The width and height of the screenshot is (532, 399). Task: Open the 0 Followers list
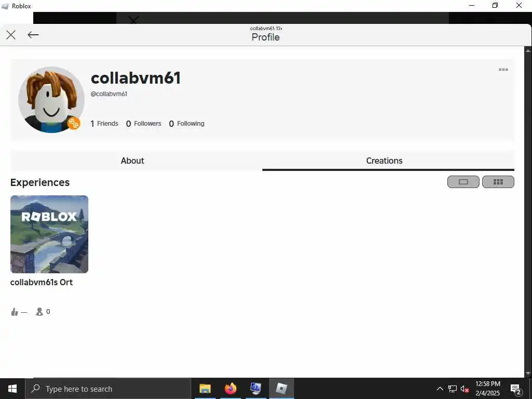click(143, 124)
